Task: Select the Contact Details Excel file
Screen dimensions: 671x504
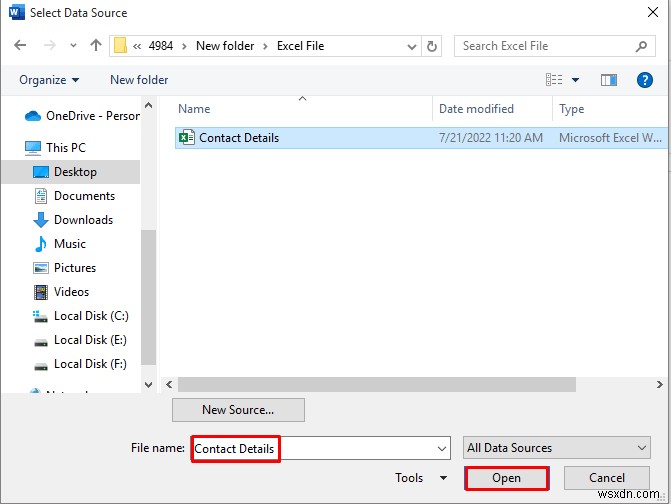Action: [421, 138]
